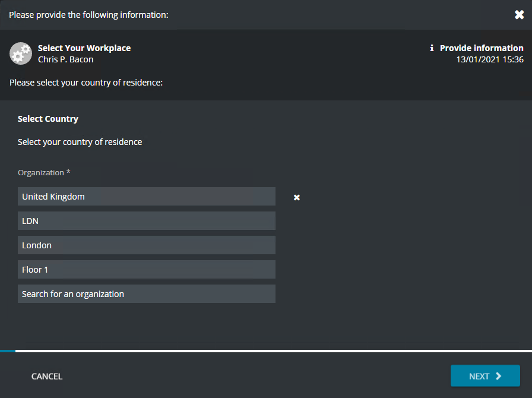Click the Select Your Workplace title
Viewport: 532px width, 398px height.
84,48
